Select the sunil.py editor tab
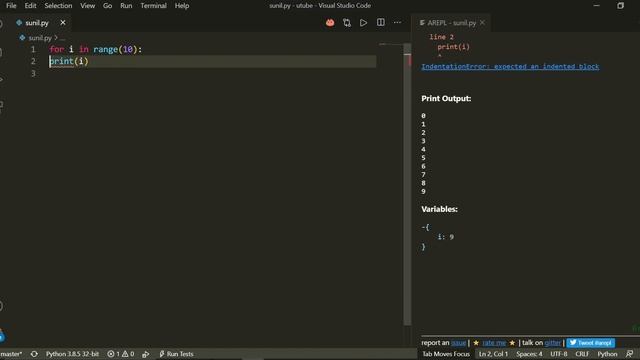Image resolution: width=640 pixels, height=360 pixels. [37, 23]
